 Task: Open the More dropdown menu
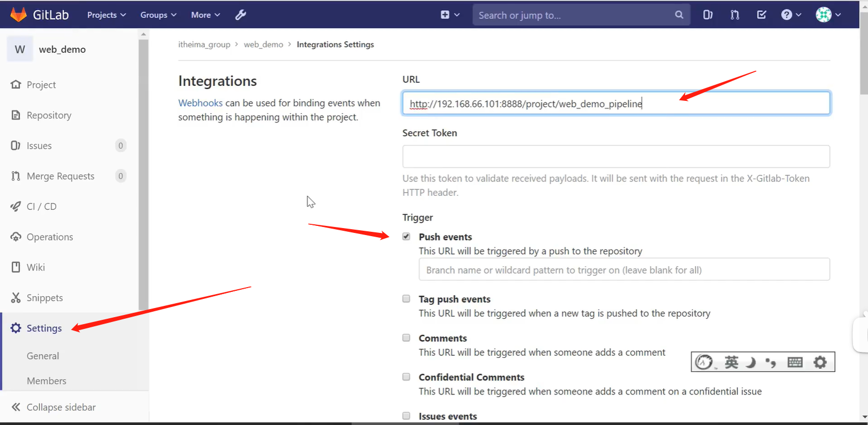pyautogui.click(x=205, y=15)
